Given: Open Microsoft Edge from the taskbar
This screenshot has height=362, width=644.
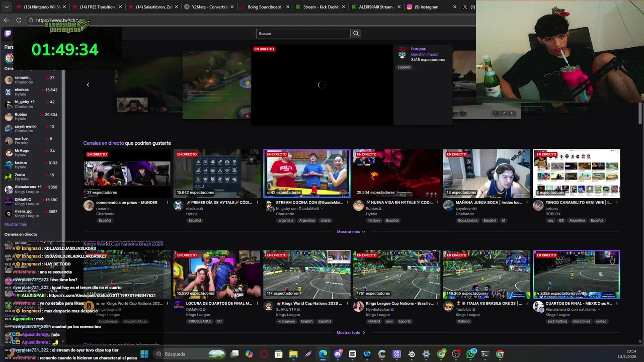Looking at the screenshot, I should click(323, 354).
